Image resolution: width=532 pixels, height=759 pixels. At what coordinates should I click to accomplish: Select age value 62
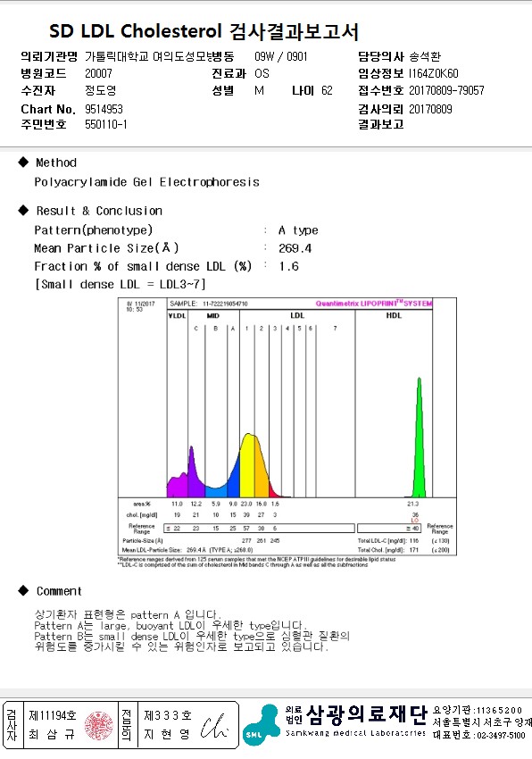click(x=327, y=90)
